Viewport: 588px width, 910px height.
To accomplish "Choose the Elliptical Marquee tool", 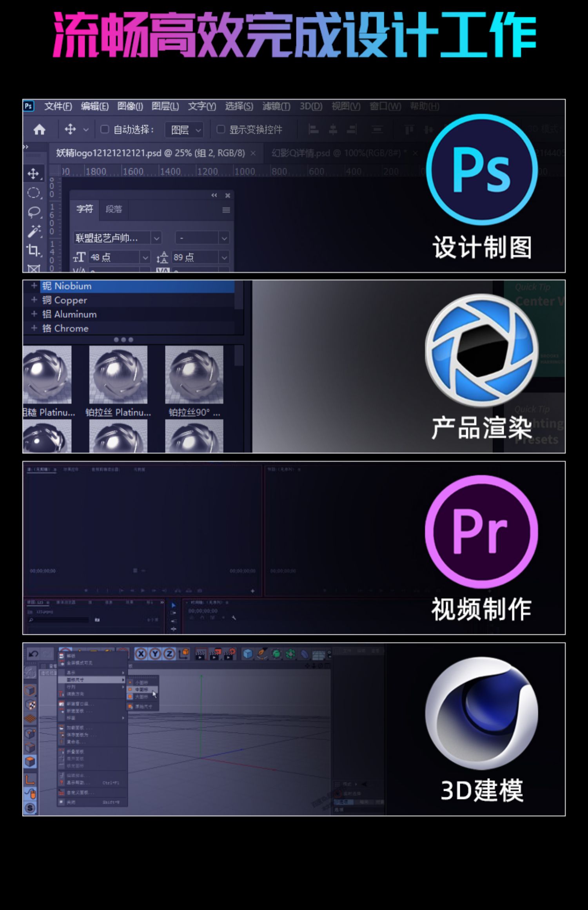I will [x=34, y=193].
